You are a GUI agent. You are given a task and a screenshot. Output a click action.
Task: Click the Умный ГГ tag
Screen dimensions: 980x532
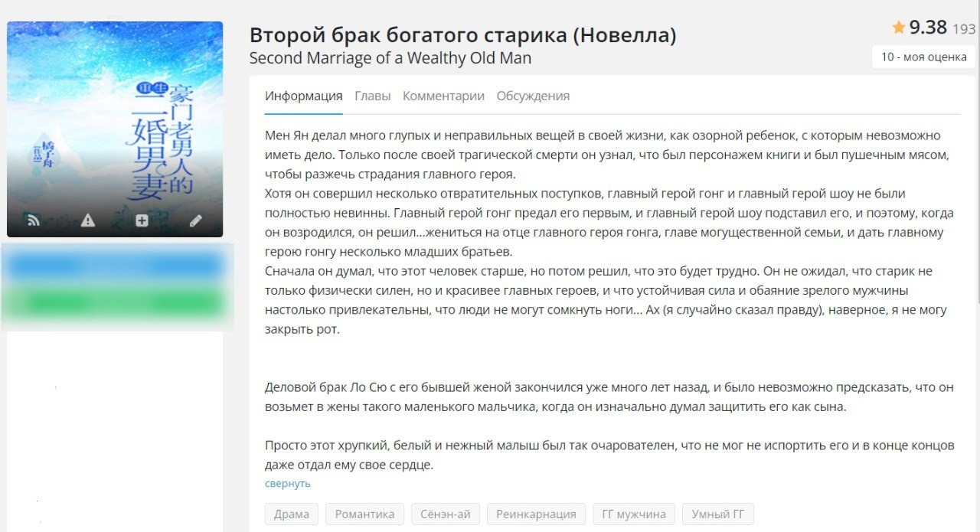point(717,514)
